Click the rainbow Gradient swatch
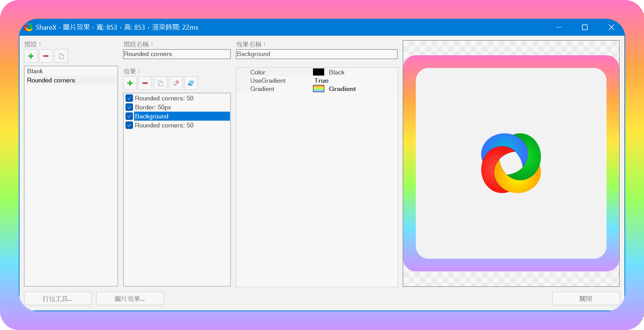Image resolution: width=644 pixels, height=330 pixels. pos(319,89)
